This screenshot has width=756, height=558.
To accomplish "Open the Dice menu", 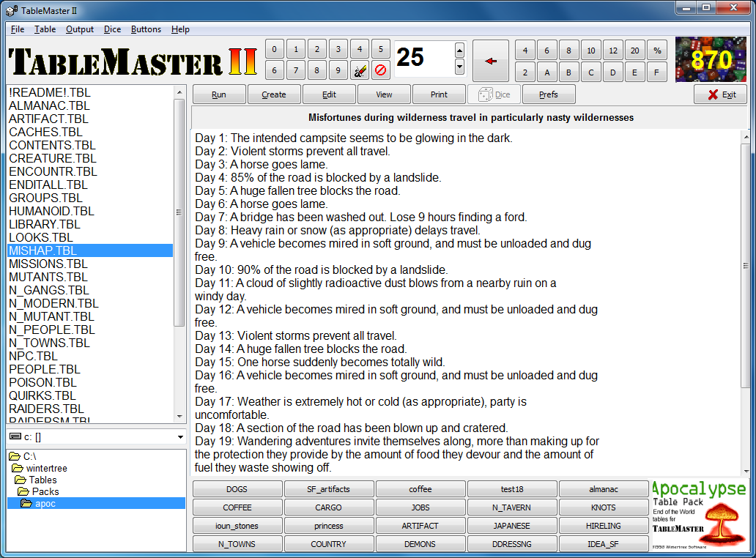I will (112, 29).
